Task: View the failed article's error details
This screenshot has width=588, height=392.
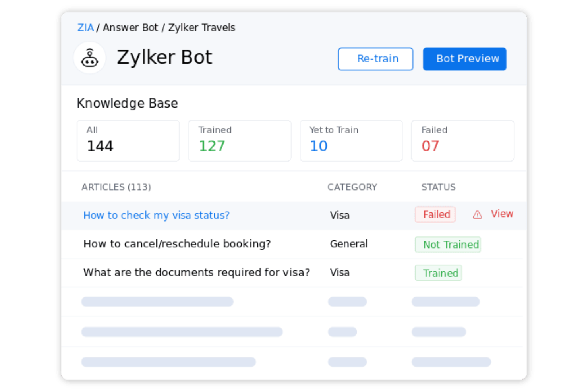Action: [x=502, y=214]
